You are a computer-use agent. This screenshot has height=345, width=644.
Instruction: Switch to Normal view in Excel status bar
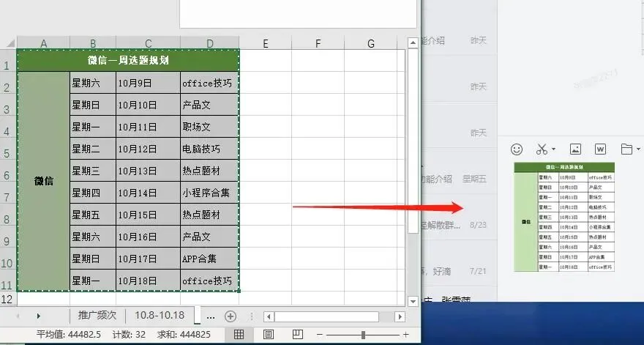pyautogui.click(x=239, y=334)
